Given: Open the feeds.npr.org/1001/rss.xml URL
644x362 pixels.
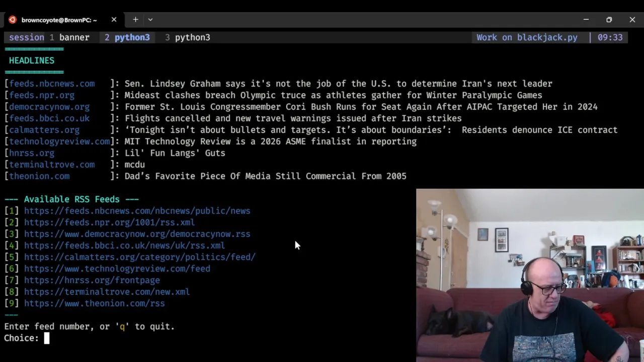Looking at the screenshot, I should click(109, 222).
